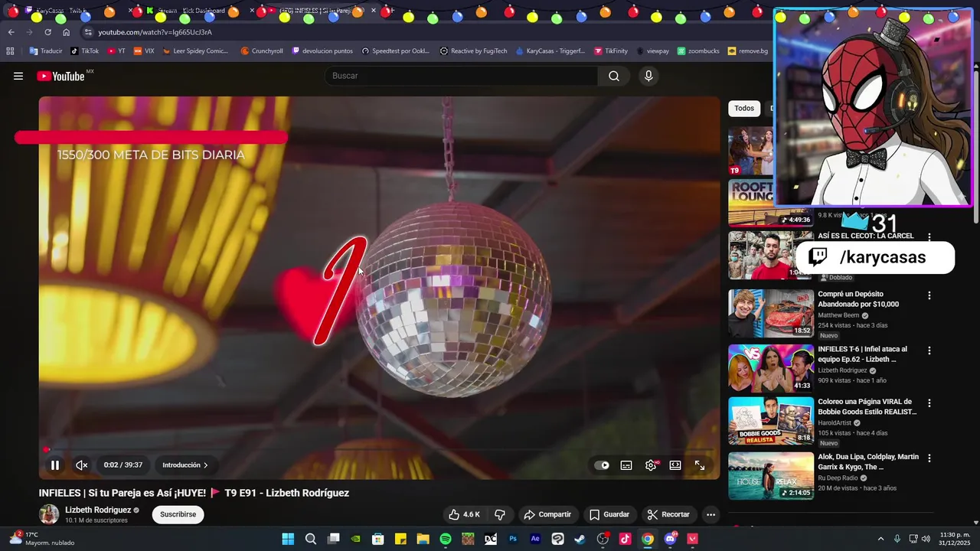Screen dimensions: 980x551
Task: Dislike the video with thumbs down
Action: (500, 514)
